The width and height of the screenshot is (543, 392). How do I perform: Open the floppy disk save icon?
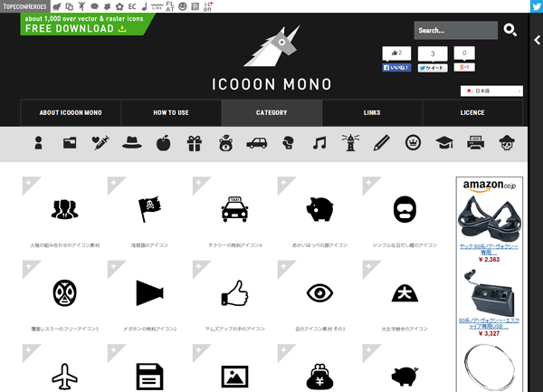tap(149, 377)
